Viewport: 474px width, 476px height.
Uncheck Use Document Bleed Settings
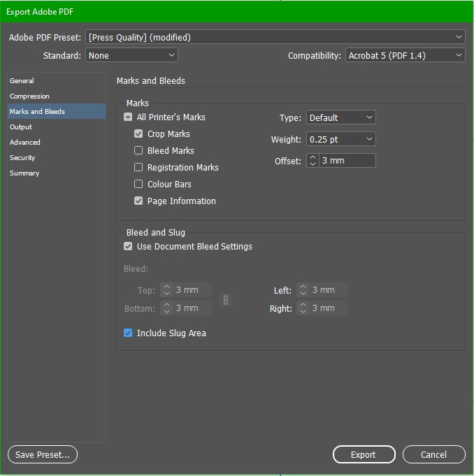[128, 246]
